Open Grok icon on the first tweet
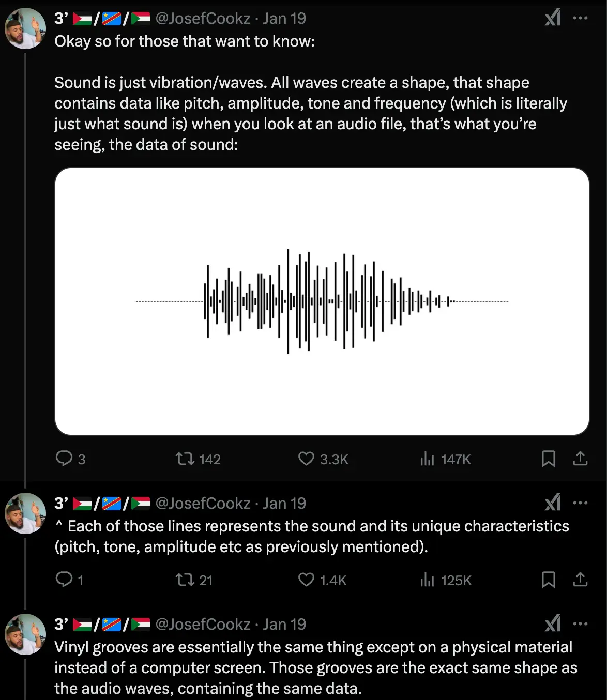The width and height of the screenshot is (607, 700). (x=553, y=18)
